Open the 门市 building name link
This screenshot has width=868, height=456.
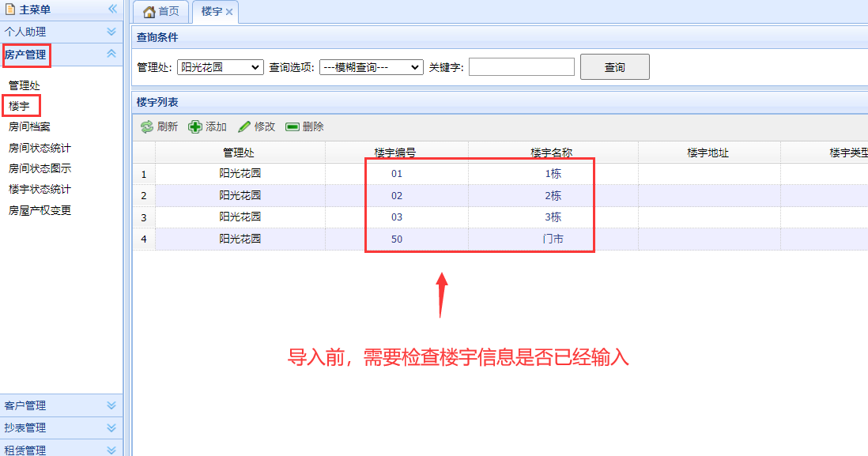coord(553,239)
